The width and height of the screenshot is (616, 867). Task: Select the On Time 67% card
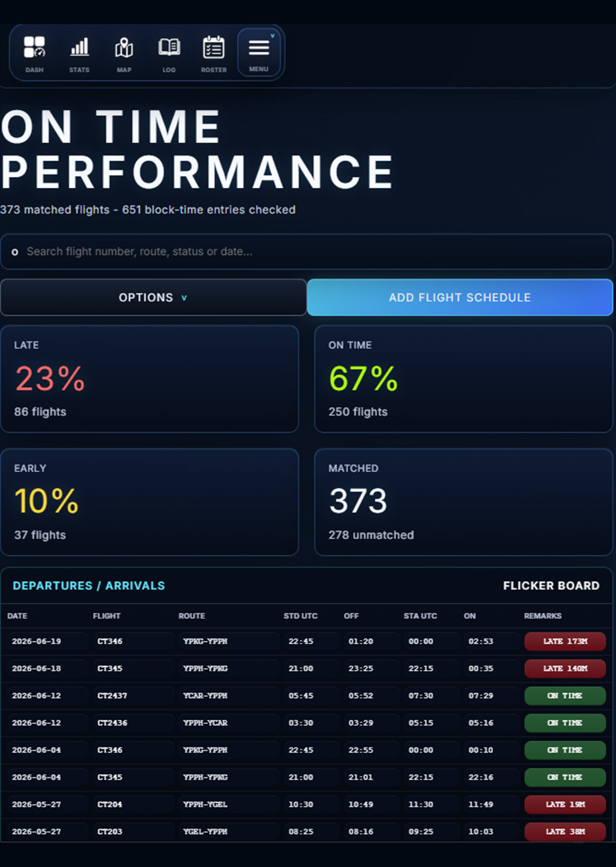click(464, 379)
